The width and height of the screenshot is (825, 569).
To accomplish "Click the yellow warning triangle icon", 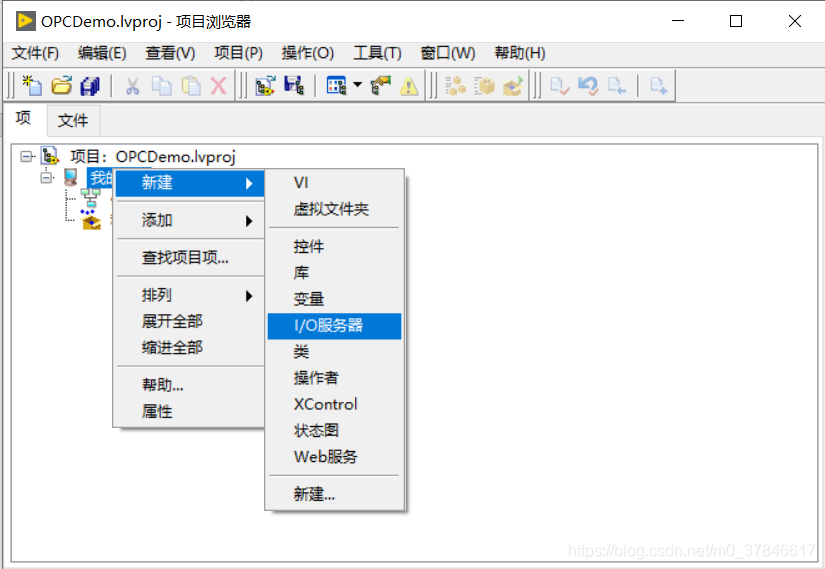I will coord(409,86).
